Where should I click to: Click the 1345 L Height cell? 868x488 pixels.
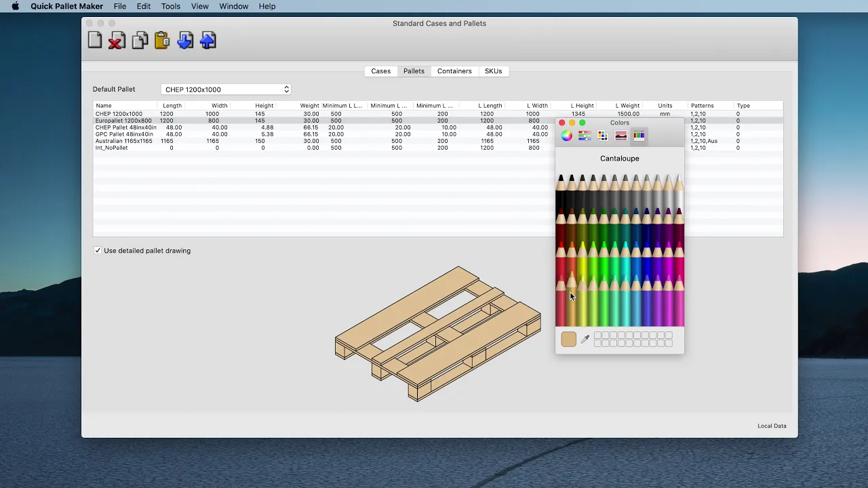point(578,114)
